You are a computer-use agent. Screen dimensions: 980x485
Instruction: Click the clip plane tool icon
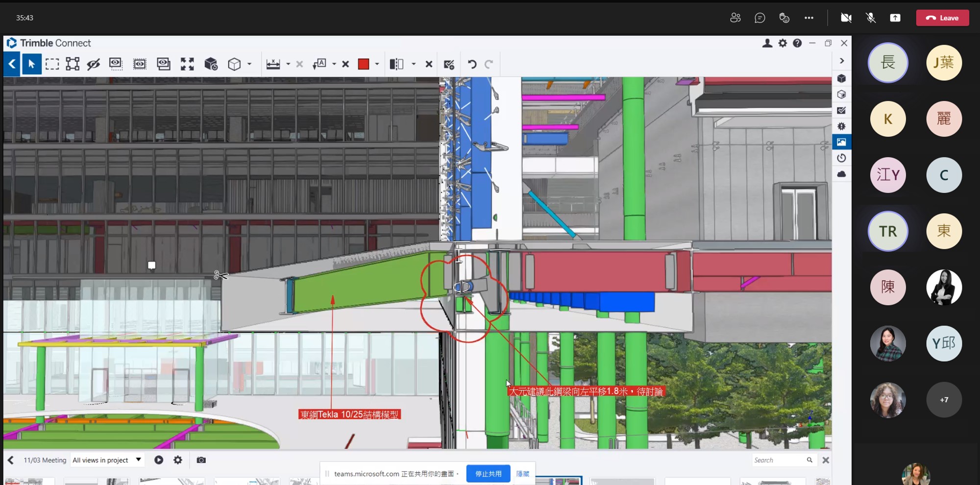click(x=396, y=64)
